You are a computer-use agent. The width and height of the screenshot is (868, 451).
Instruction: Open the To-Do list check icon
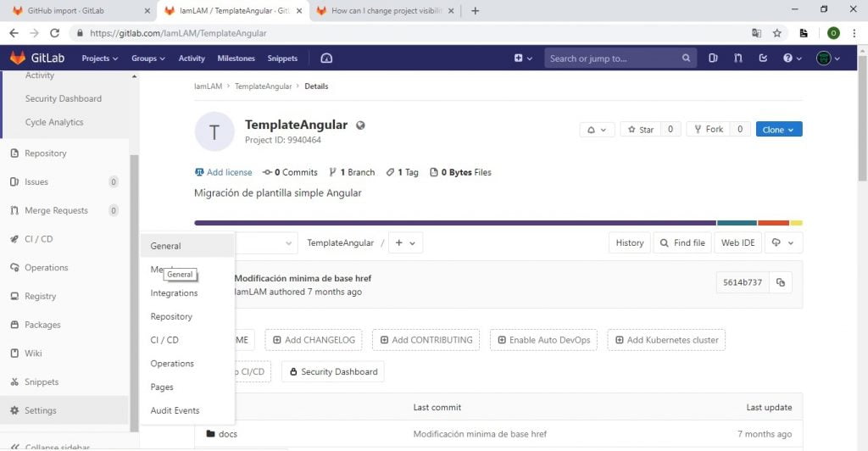(x=763, y=58)
